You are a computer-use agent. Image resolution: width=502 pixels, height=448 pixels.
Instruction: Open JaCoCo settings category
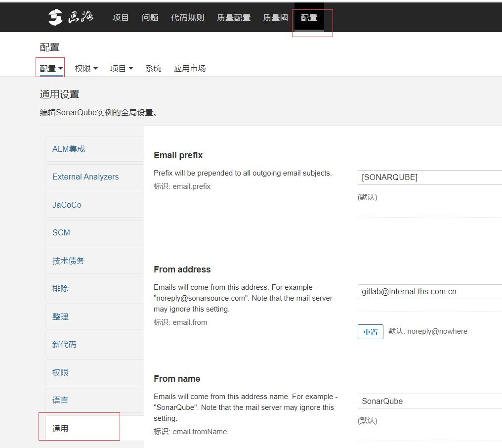(x=67, y=205)
